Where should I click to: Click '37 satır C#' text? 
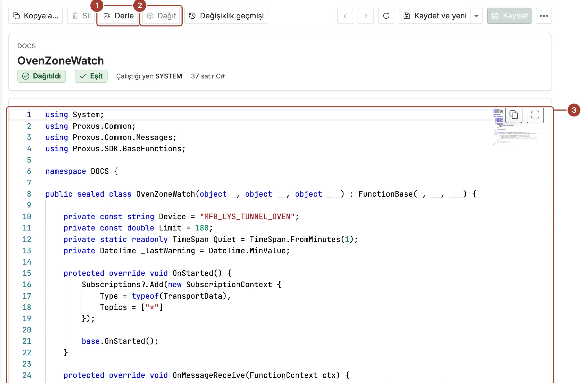[208, 76]
